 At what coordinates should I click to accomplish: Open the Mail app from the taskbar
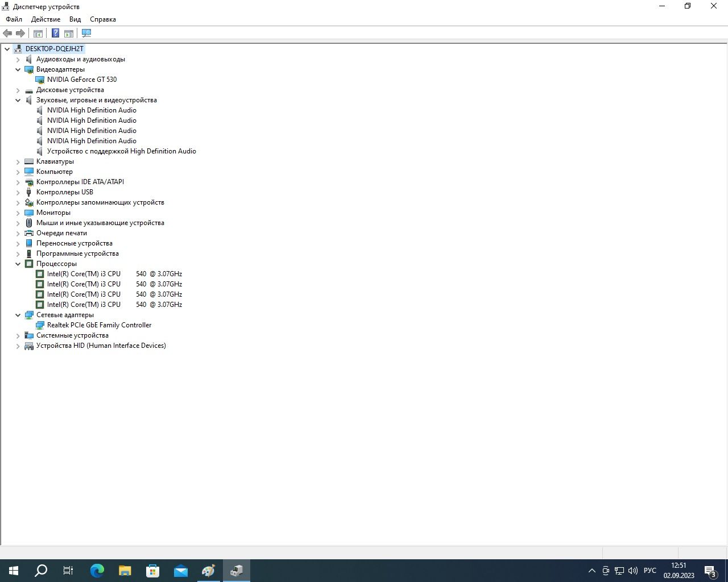click(x=181, y=571)
